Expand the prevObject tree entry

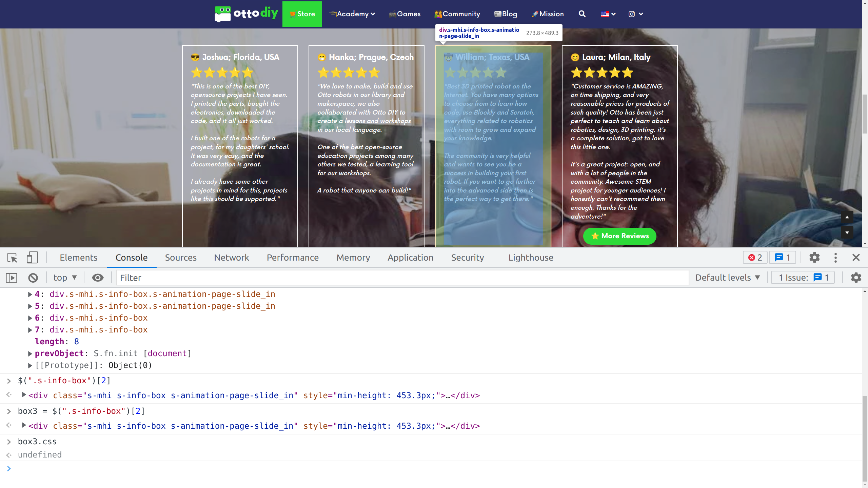point(30,353)
